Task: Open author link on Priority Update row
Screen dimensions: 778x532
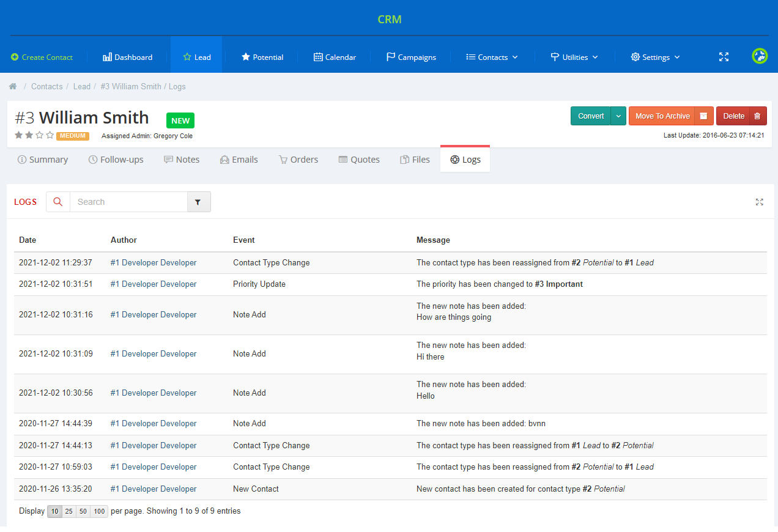Action: pyautogui.click(x=154, y=284)
